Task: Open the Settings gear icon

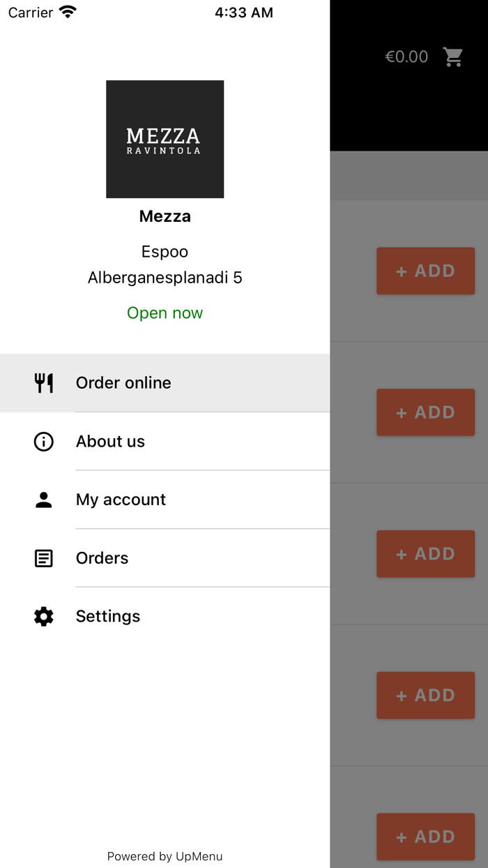Action: tap(43, 616)
